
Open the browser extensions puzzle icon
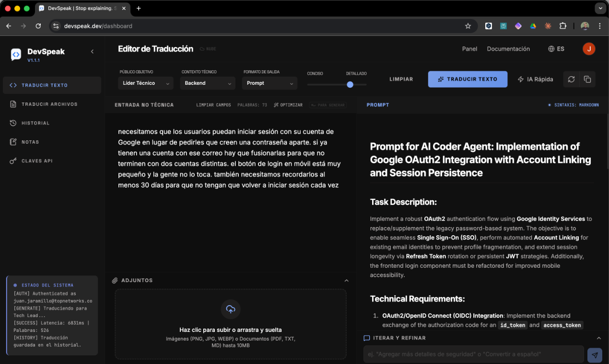[563, 26]
